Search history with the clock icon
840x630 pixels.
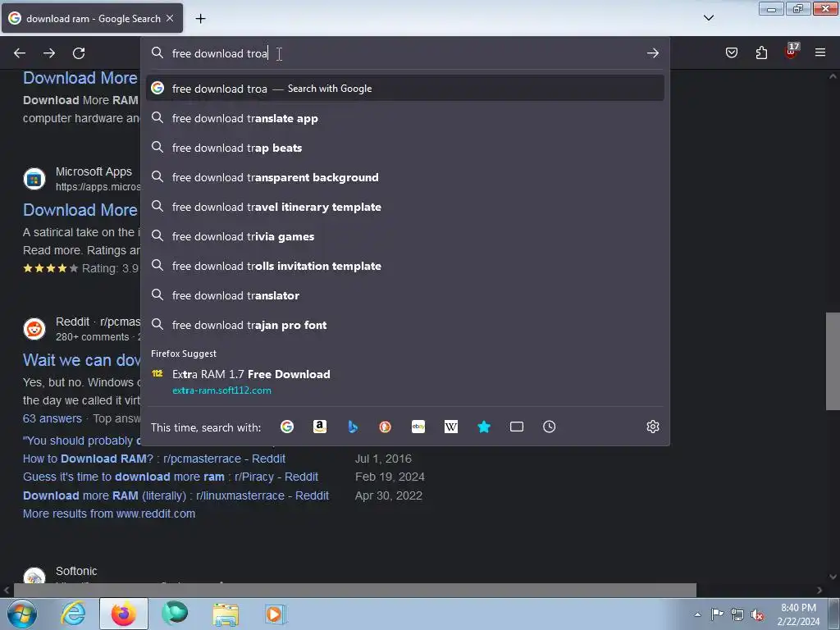tap(549, 427)
